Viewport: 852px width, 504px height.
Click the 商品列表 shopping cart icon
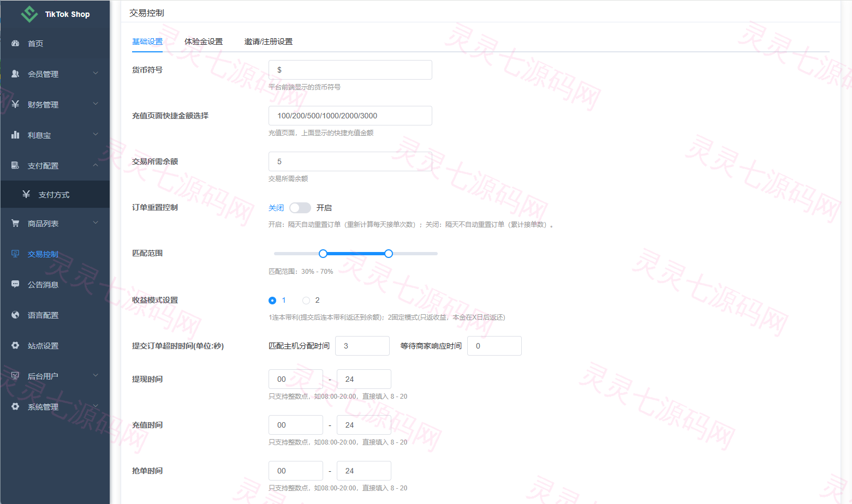(15, 223)
